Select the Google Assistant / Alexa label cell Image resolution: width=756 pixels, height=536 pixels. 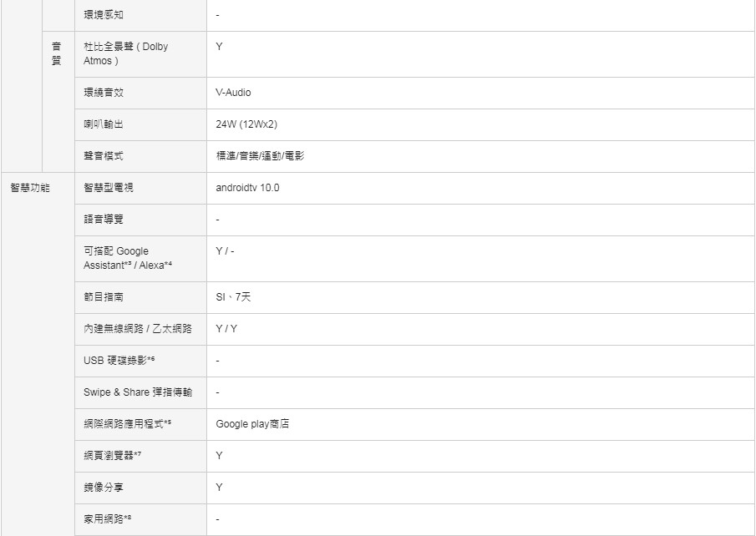click(141, 259)
